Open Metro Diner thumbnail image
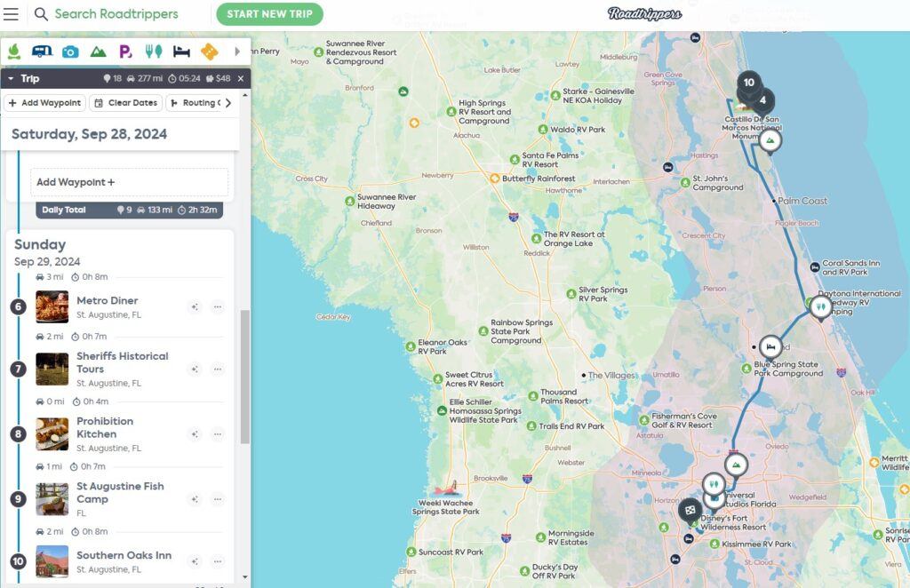This screenshot has height=588, width=910. [52, 306]
